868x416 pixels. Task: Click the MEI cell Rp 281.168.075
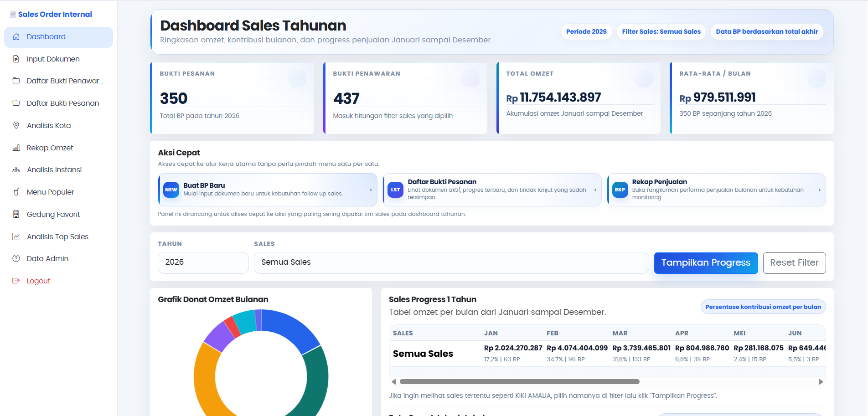click(x=759, y=348)
